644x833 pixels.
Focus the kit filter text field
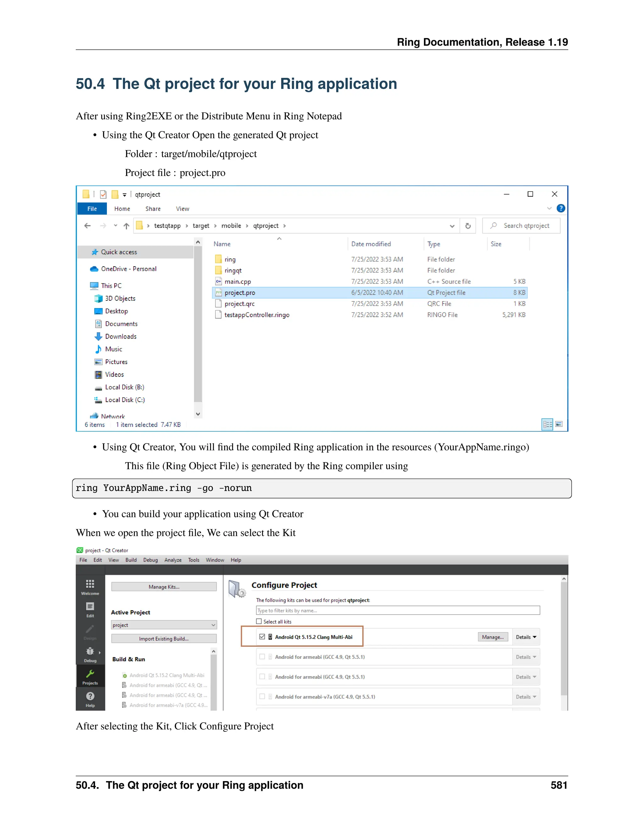398,610
